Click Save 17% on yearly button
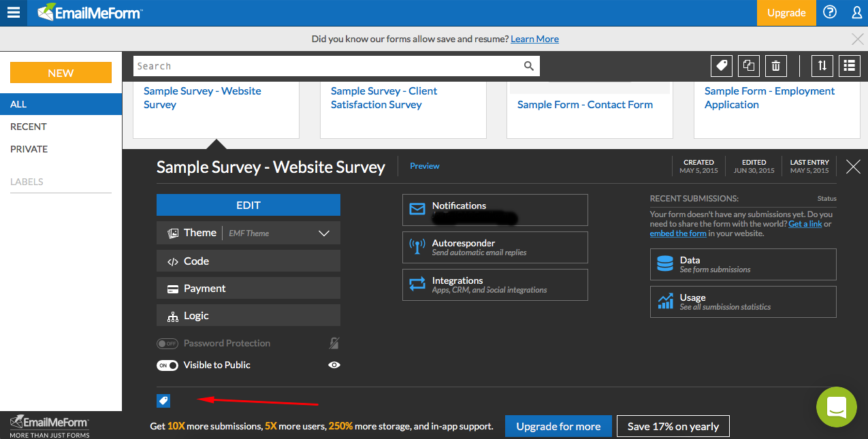868x439 pixels. (x=673, y=426)
